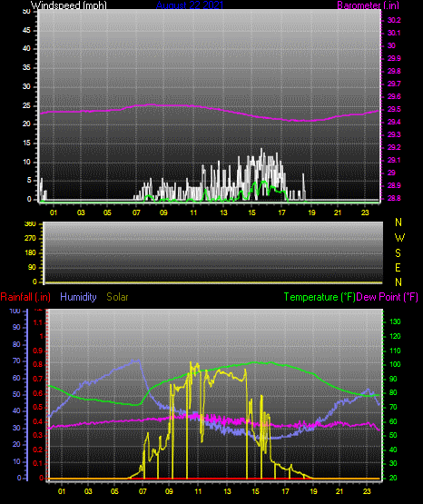This screenshot has width=423, height=504.
Task: Select the Dew Point (°F) legend label
Action: click(387, 297)
